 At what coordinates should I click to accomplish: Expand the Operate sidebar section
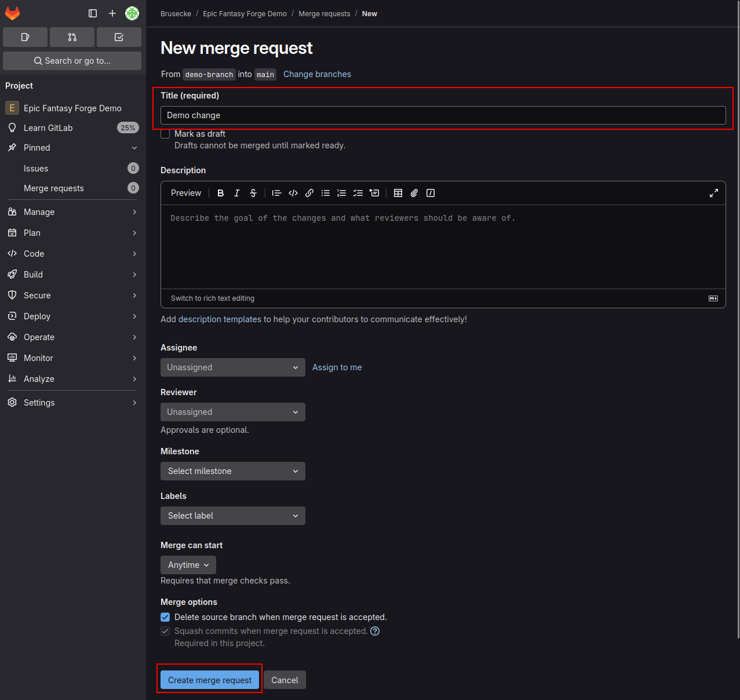(x=73, y=337)
